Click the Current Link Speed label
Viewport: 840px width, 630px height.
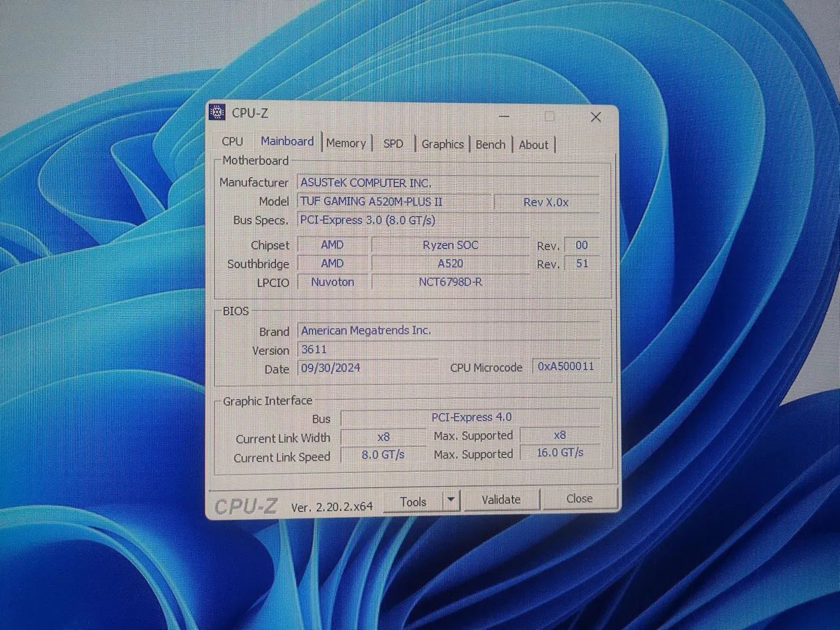[x=282, y=457]
